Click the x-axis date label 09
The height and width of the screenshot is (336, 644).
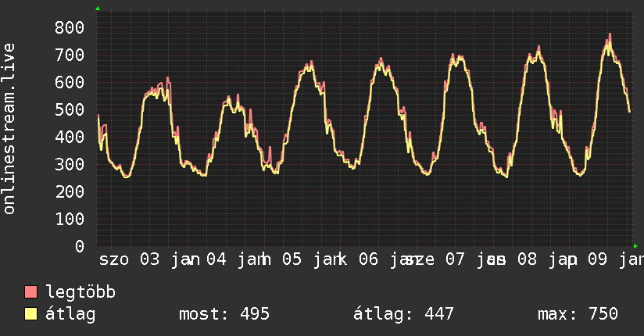coord(597,259)
